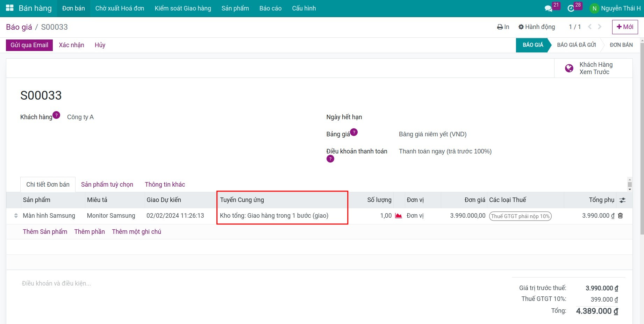644x324 pixels.
Task: Open the Báo cáo menu
Action: (270, 8)
